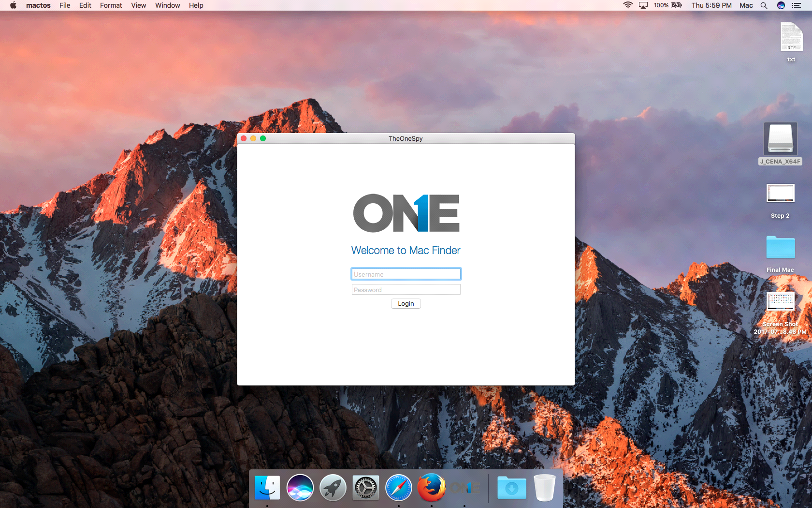Viewport: 812px width, 508px height.
Task: Open Launchpad rocket icon in dock
Action: 333,488
